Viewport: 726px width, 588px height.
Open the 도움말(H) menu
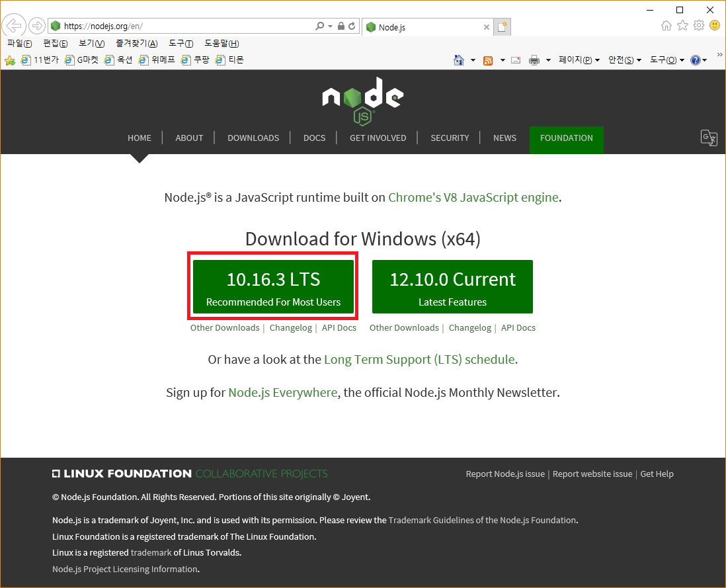point(222,44)
